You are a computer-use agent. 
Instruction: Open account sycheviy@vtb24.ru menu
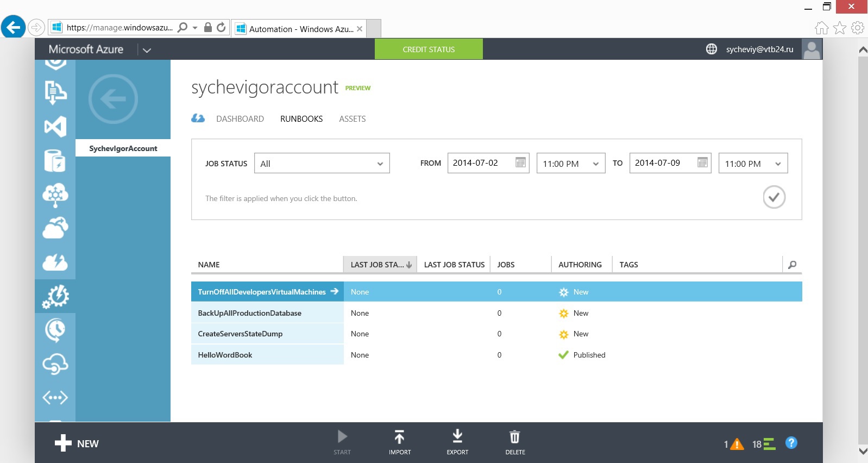pyautogui.click(x=759, y=49)
